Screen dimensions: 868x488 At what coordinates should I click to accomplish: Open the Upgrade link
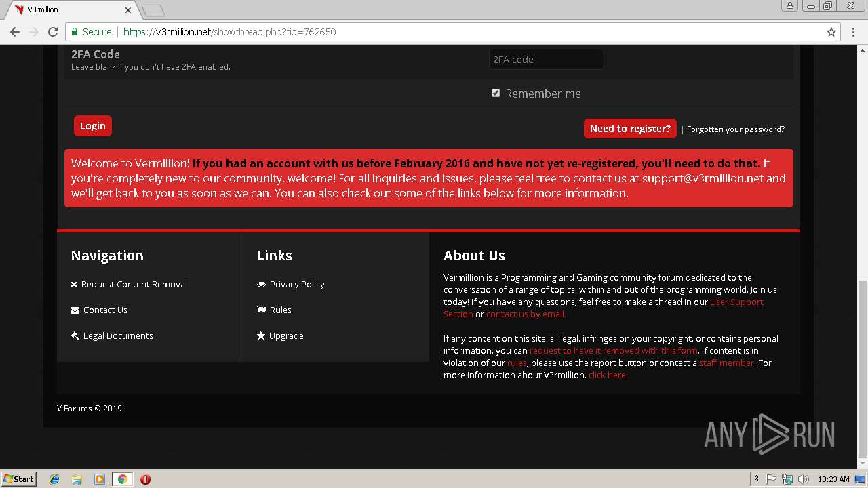pos(286,336)
